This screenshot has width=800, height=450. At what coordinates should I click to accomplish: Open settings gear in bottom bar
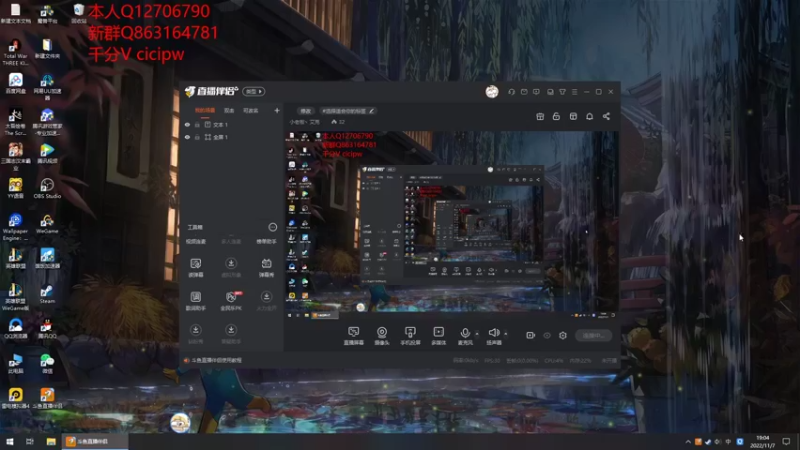pos(563,335)
